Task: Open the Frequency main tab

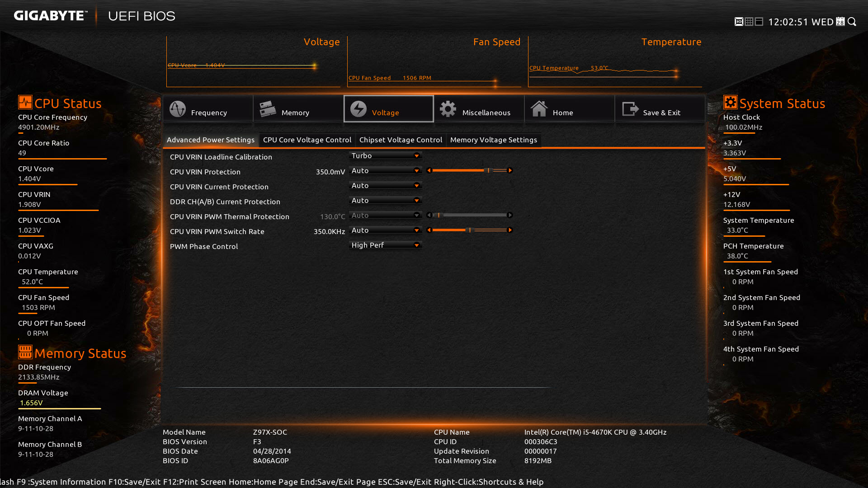Action: [x=208, y=109]
